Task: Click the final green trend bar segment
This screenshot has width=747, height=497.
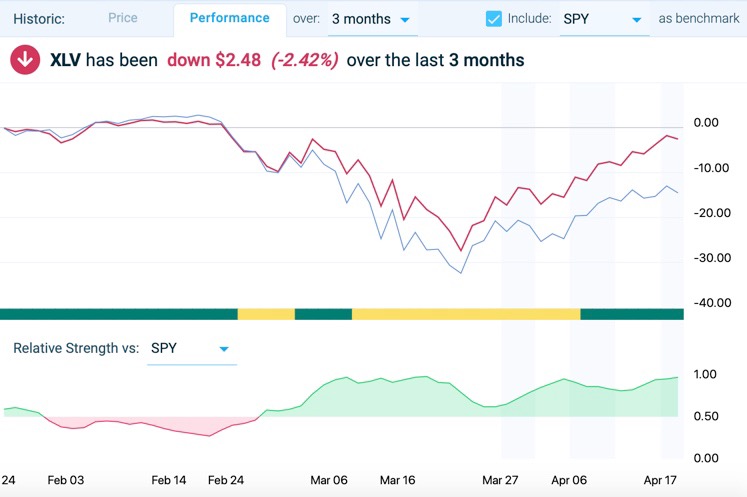Action: pos(631,314)
